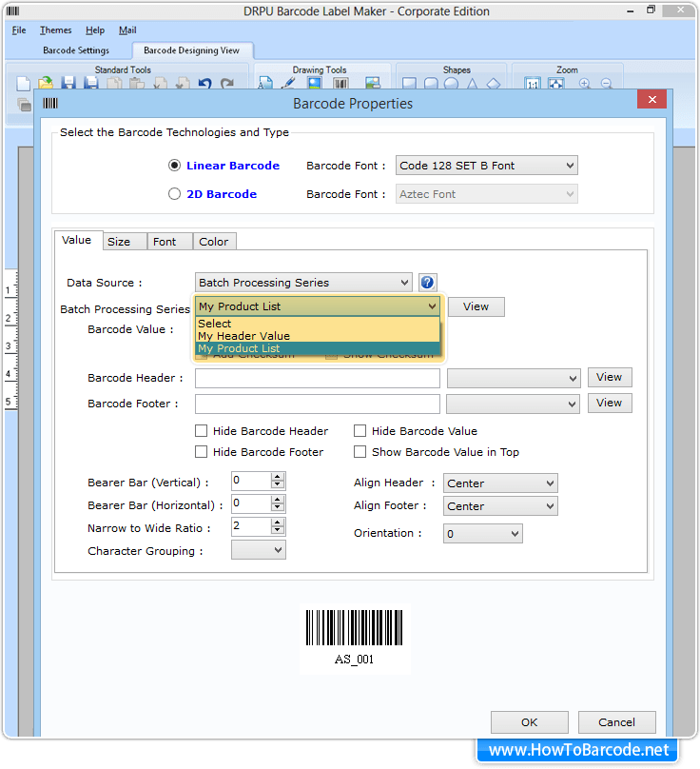Increase Bearer Bar (Vertical) with up arrow

(x=278, y=477)
